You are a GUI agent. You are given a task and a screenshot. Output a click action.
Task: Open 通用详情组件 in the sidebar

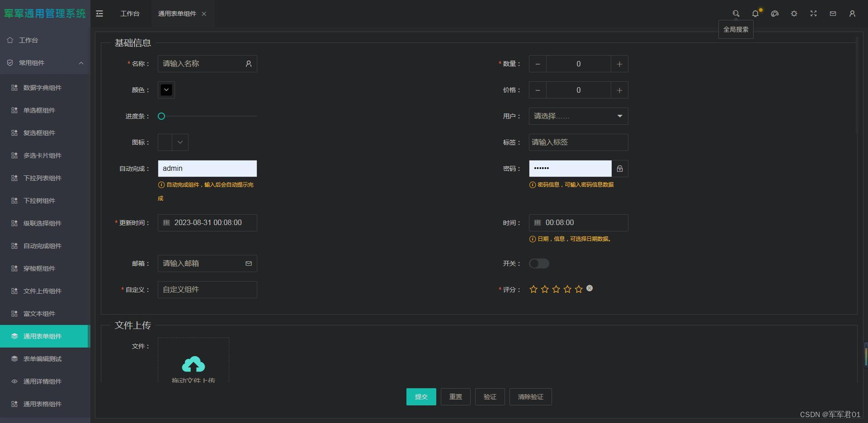[45, 381]
